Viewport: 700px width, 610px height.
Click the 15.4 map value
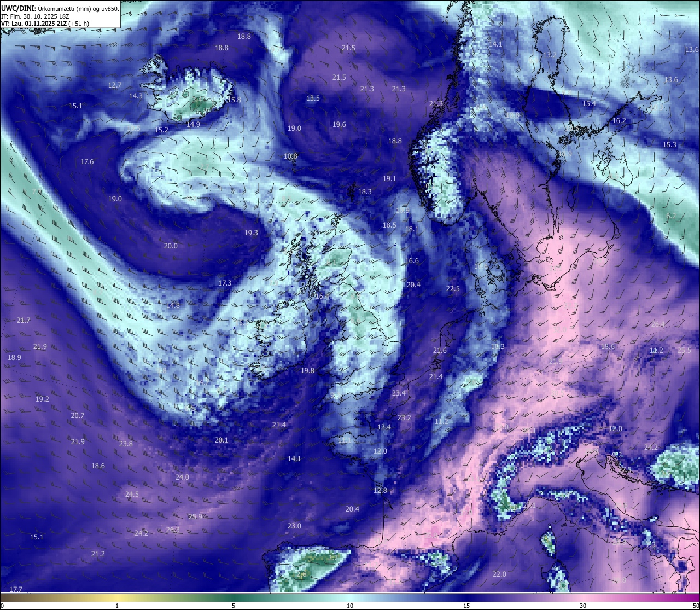point(589,103)
